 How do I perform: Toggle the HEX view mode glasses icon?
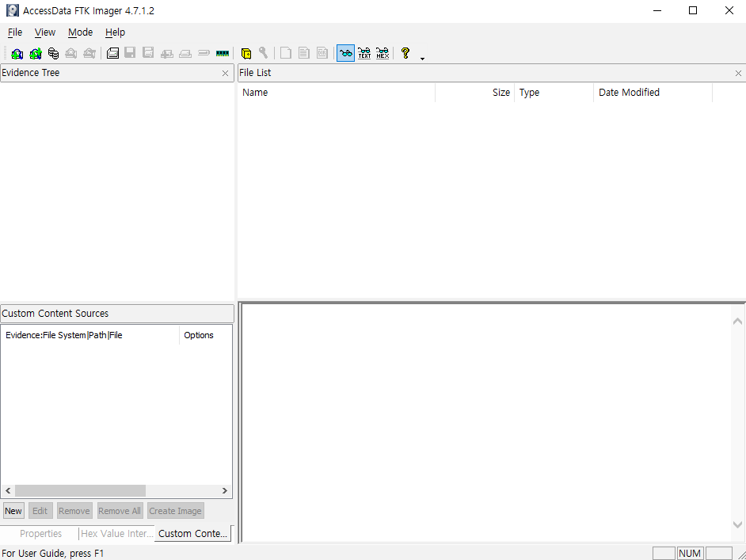(x=383, y=53)
